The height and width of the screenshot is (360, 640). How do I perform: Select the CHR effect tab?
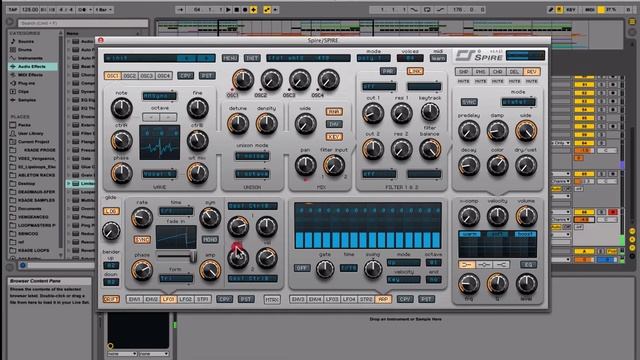point(497,72)
